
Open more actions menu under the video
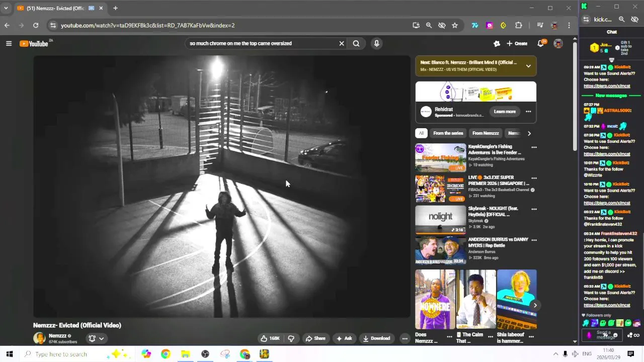pos(405,338)
